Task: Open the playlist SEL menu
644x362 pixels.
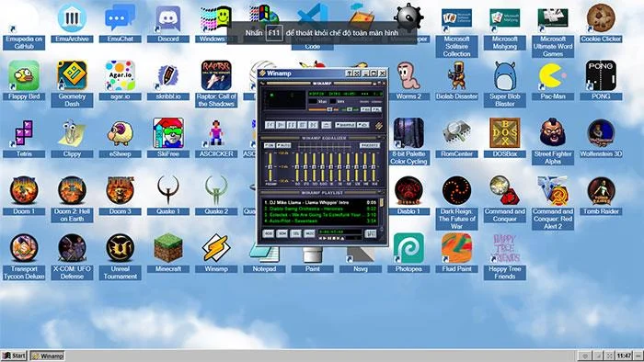Action: (x=295, y=233)
